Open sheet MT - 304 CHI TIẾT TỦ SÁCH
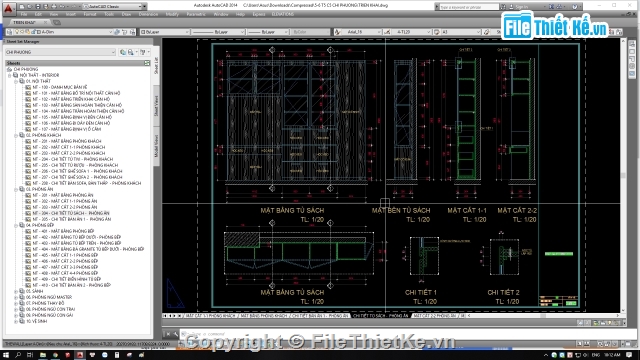 (71, 213)
